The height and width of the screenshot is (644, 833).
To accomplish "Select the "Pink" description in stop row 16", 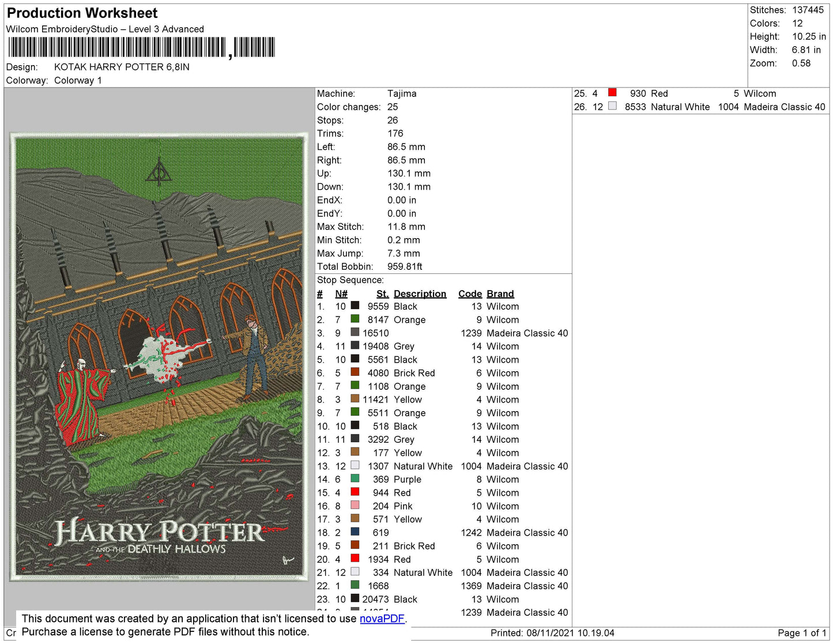I will coord(403,506).
